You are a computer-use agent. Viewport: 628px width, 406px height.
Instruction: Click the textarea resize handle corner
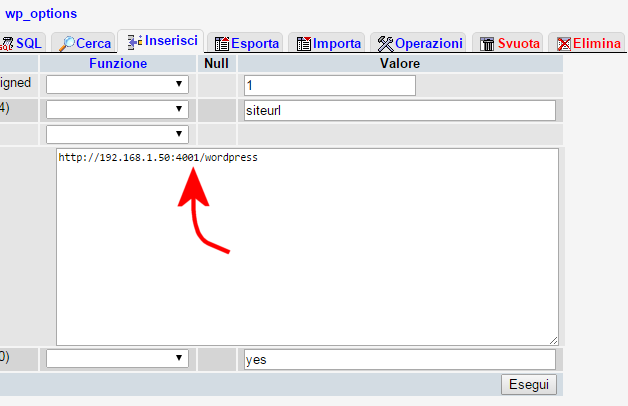553,340
